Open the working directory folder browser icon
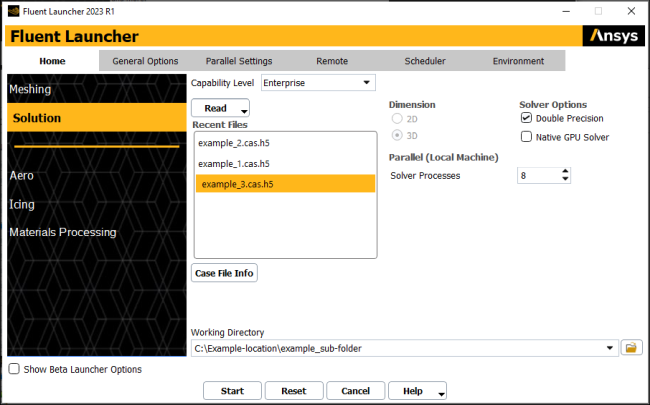This screenshot has width=650, height=405. [631, 348]
